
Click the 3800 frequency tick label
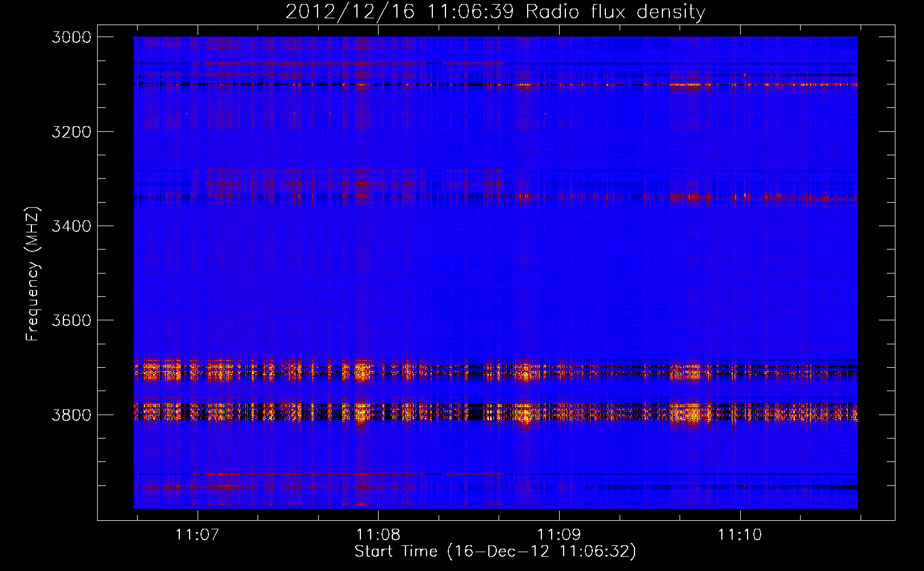pyautogui.click(x=71, y=415)
